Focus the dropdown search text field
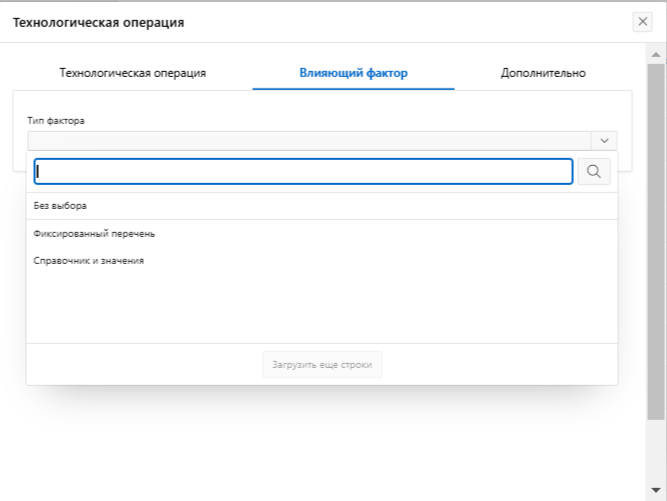667x501 pixels. coord(303,172)
